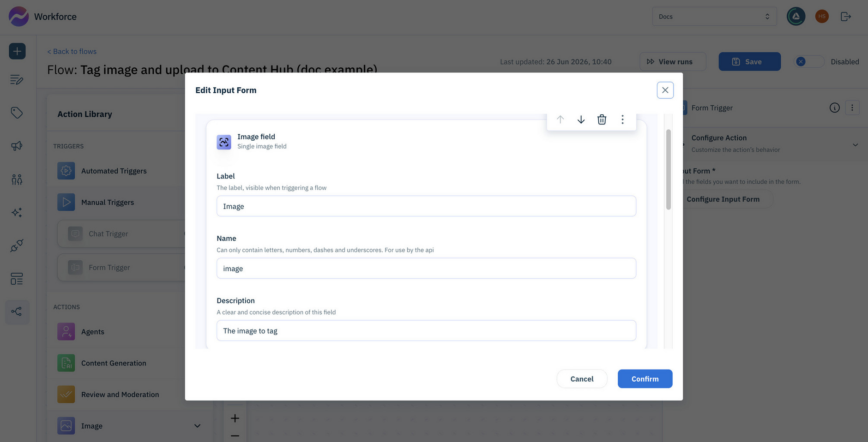Click the move field up arrow
Viewport: 868px width, 442px height.
560,119
